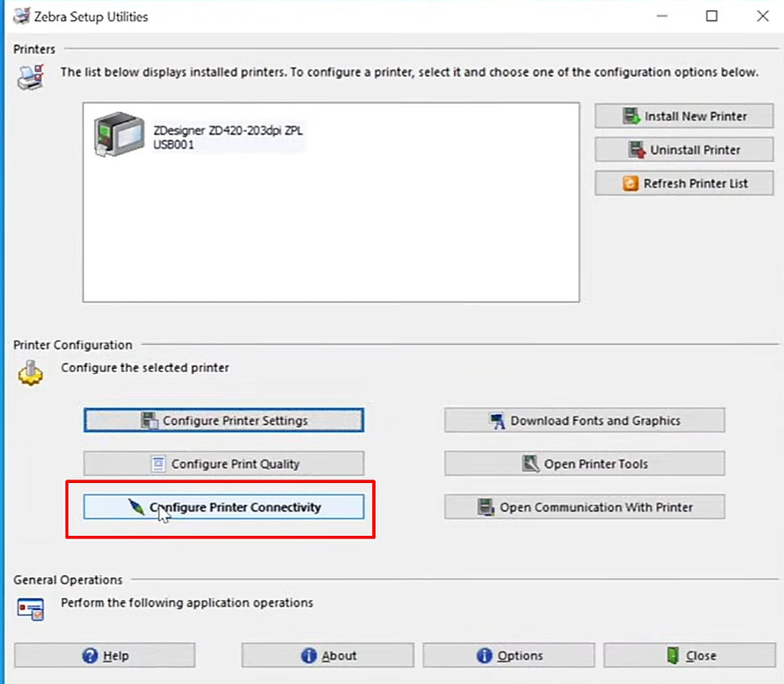The width and height of the screenshot is (784, 684).
Task: Close the window with the X button
Action: pyautogui.click(x=763, y=16)
